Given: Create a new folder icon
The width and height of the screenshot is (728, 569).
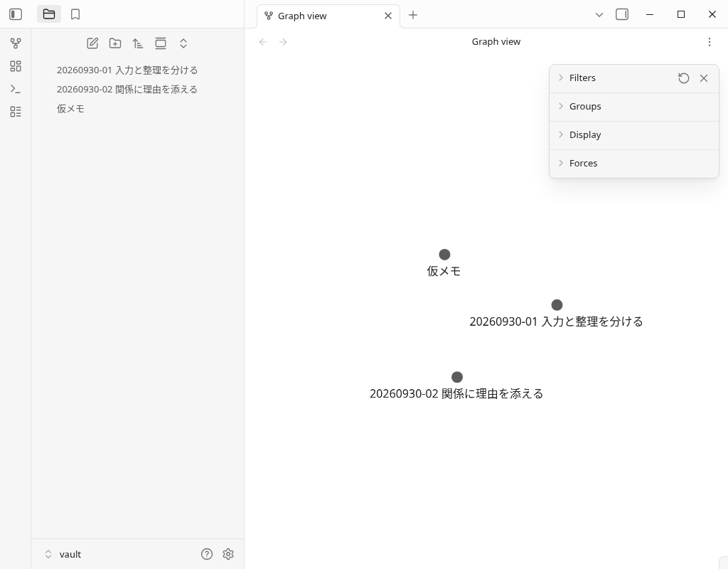Looking at the screenshot, I should coord(115,43).
